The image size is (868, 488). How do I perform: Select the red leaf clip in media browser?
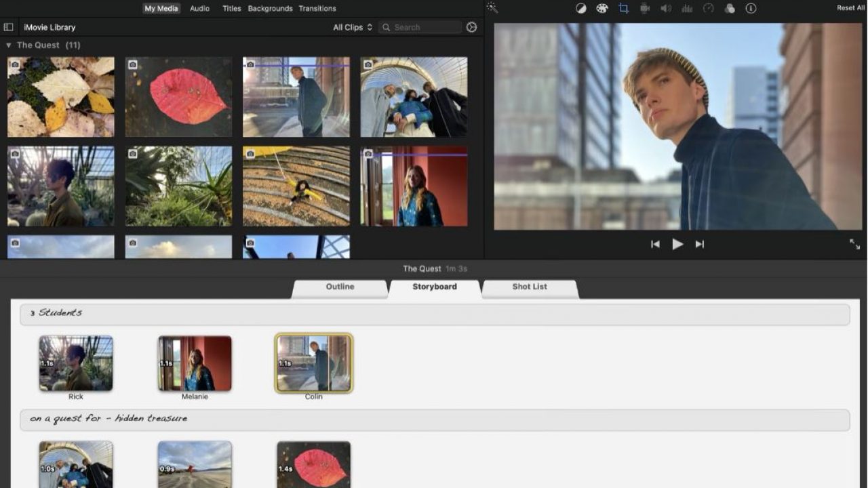tap(178, 97)
